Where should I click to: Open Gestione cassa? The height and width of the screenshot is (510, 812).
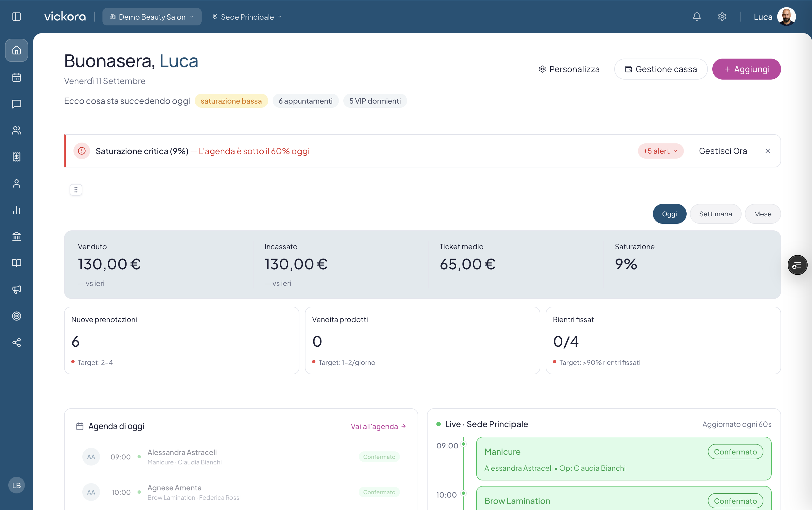coord(661,69)
